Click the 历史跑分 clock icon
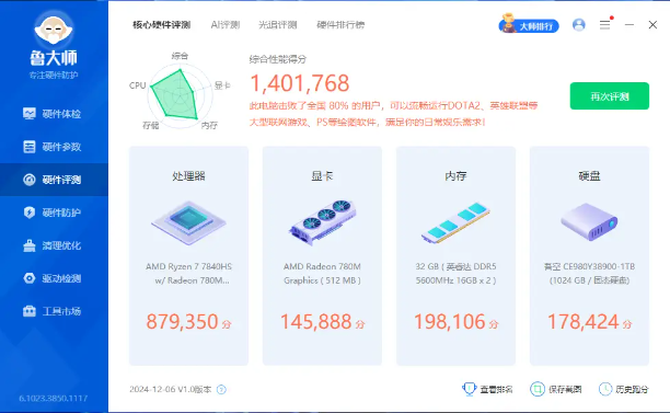 coord(605,389)
